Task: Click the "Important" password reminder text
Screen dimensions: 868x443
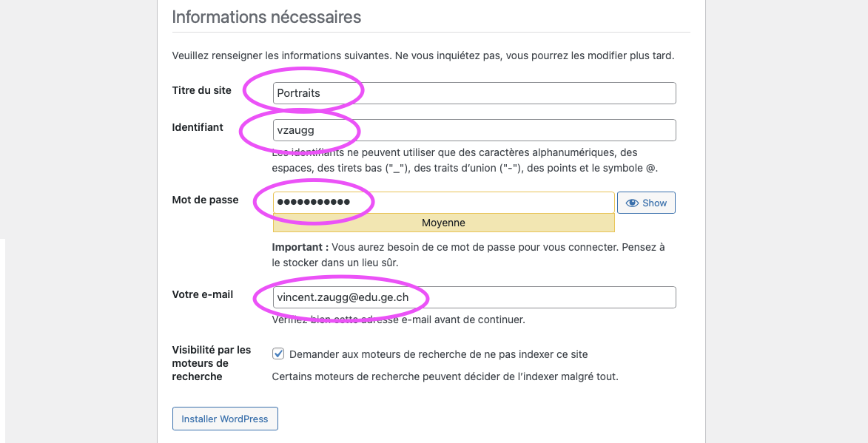Action: [x=468, y=254]
